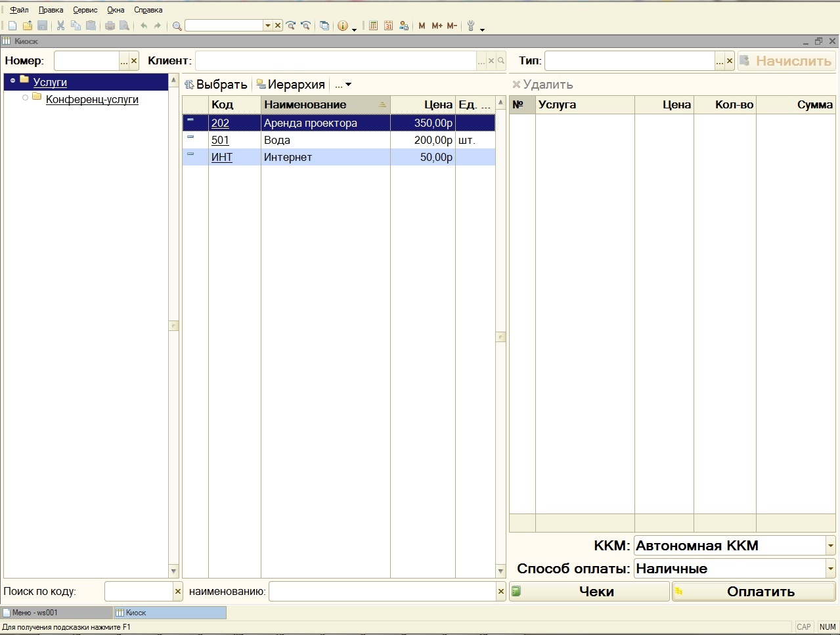
Task: Open the toolbar search dropdown arrow
Action: tap(268, 26)
